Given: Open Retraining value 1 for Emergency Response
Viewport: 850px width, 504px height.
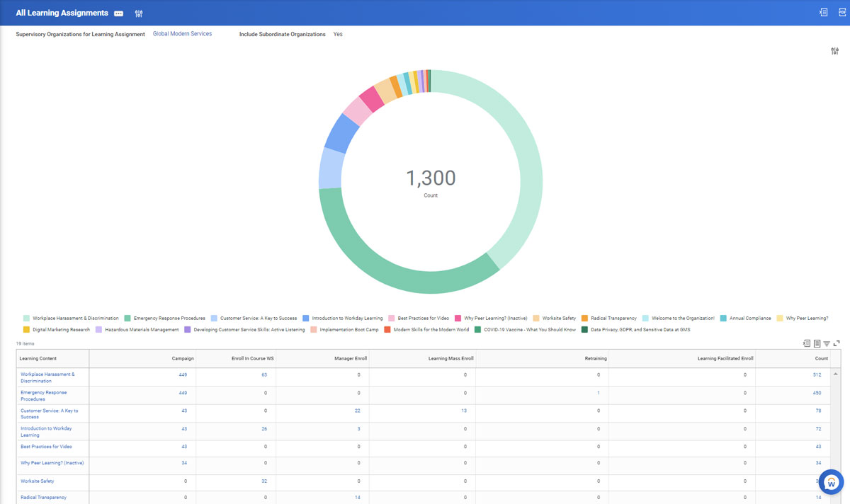Looking at the screenshot, I should [x=599, y=393].
